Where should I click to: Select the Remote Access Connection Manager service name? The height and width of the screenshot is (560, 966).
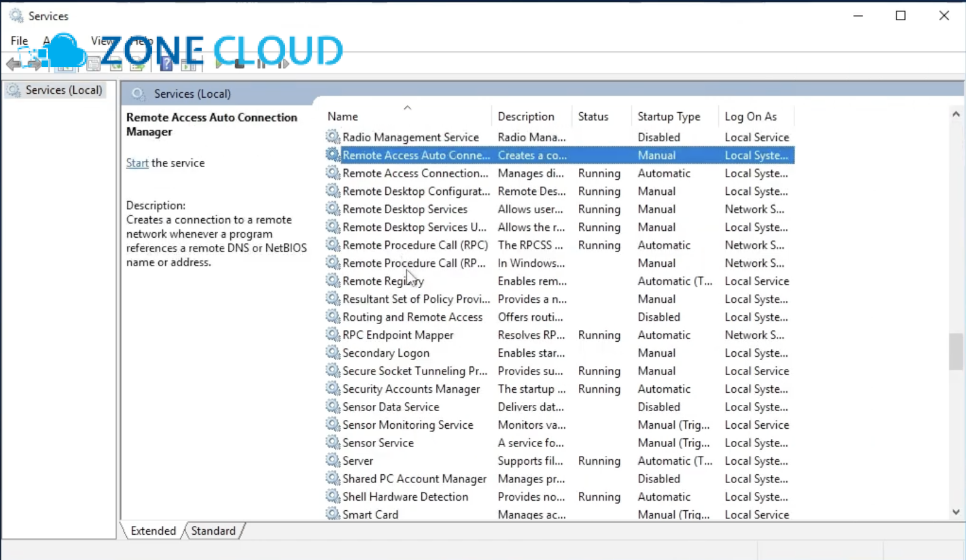coord(416,173)
